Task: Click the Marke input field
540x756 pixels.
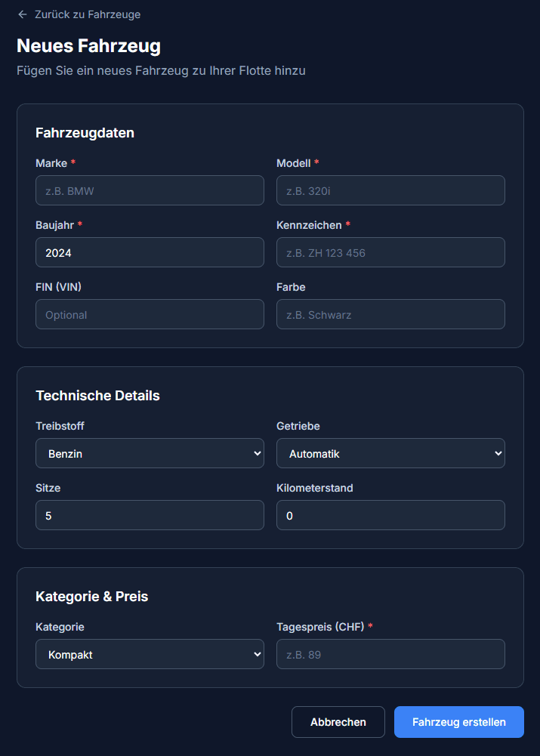Action: point(150,190)
